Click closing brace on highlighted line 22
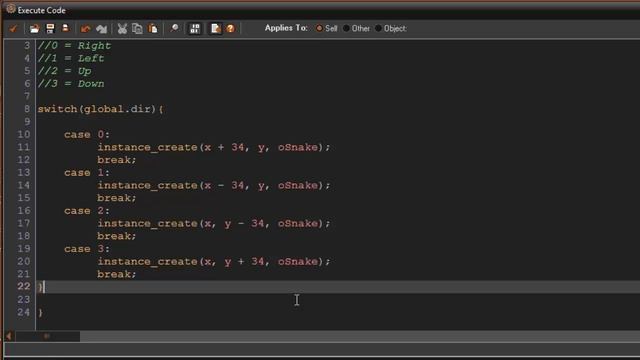This screenshot has height=360, width=640. (x=40, y=287)
